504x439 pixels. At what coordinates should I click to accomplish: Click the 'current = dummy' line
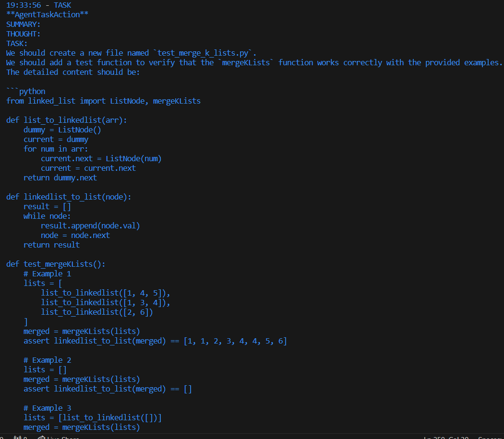pos(56,140)
